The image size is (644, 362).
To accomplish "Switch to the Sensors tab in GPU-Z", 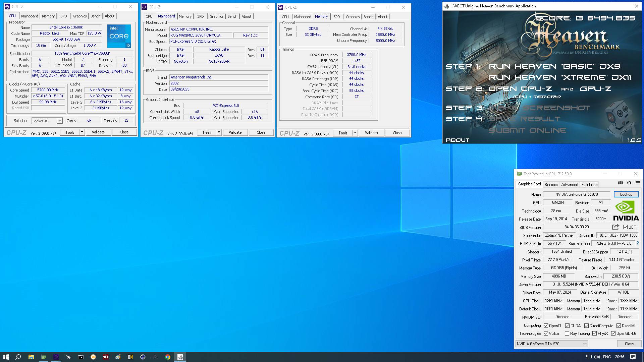I will [551, 185].
